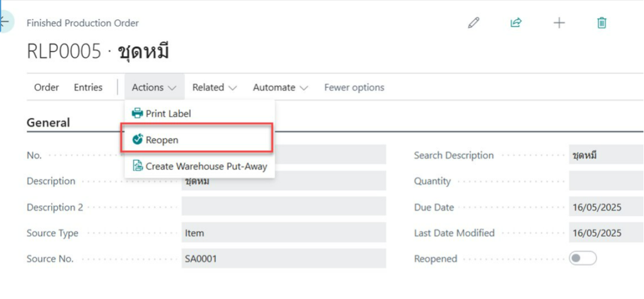Click the back arrow icon
644x299 pixels.
[x=4, y=22]
